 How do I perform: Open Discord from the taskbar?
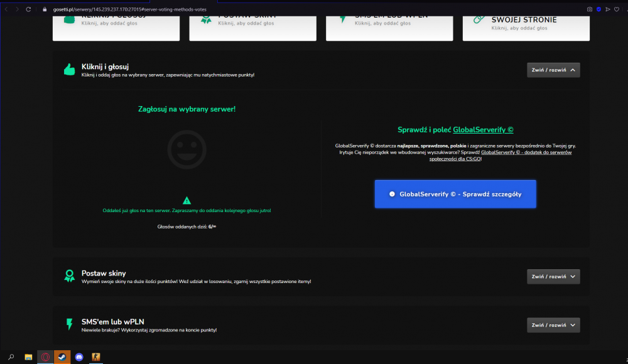(x=79, y=357)
